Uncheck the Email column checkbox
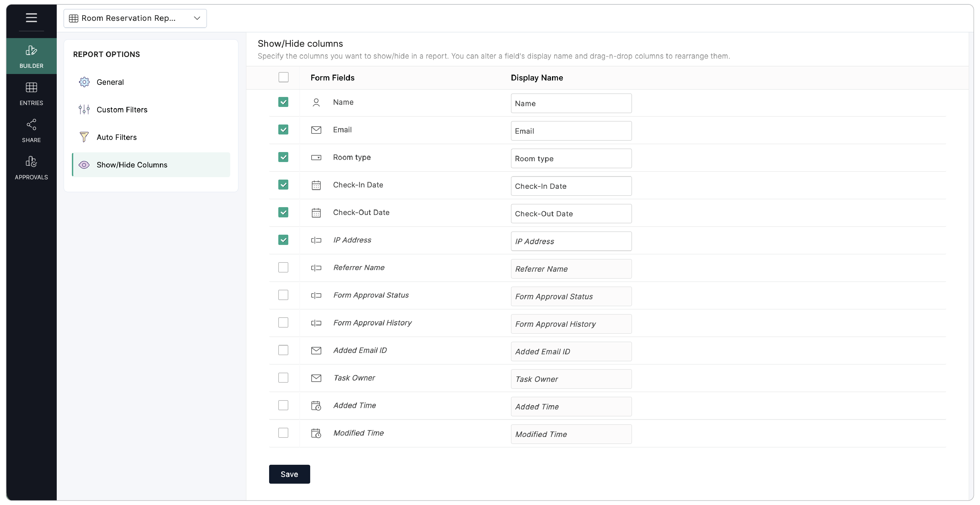Viewport: 980px width, 505px height. [283, 130]
